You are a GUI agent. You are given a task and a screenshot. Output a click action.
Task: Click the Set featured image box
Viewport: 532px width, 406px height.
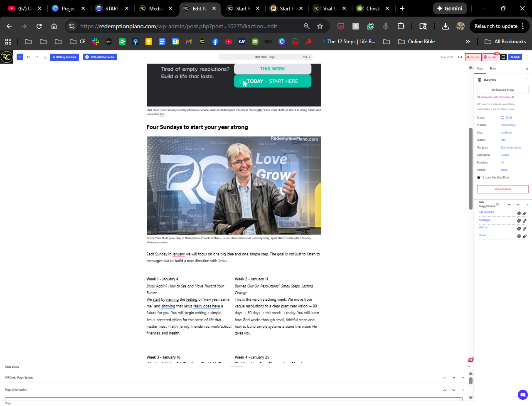tap(502, 90)
